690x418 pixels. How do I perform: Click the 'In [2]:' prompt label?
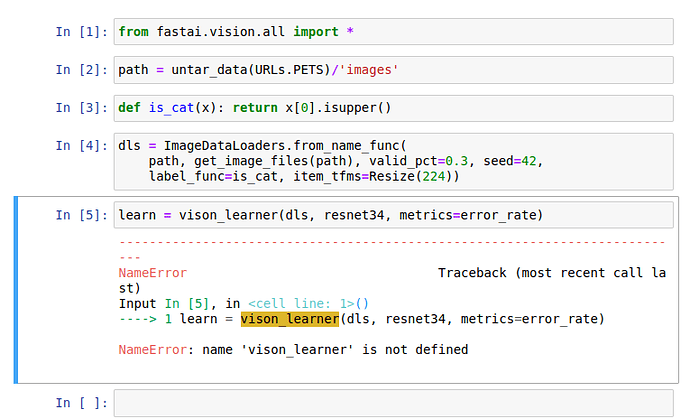click(x=82, y=70)
